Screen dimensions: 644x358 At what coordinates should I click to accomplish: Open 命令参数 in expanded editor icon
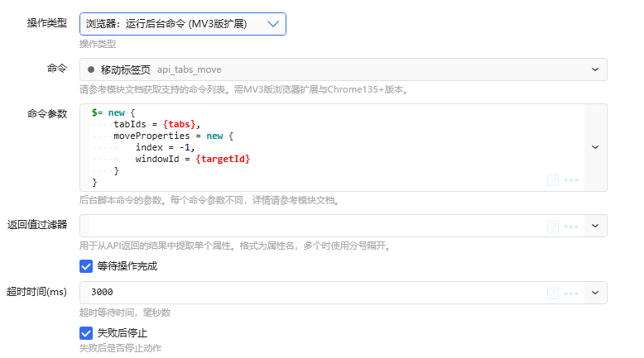coord(553,180)
